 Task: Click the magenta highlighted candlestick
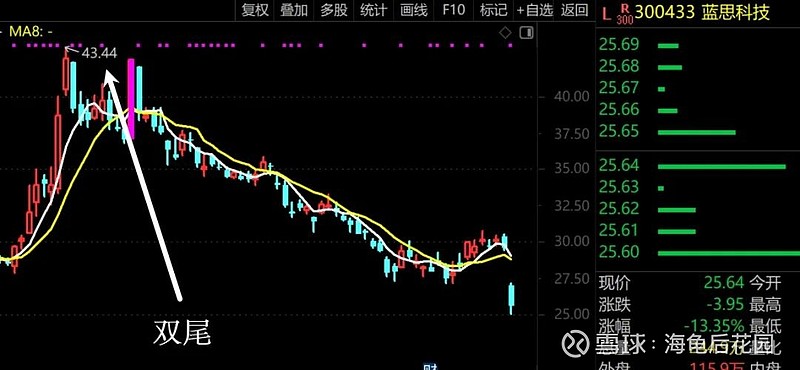(131, 98)
